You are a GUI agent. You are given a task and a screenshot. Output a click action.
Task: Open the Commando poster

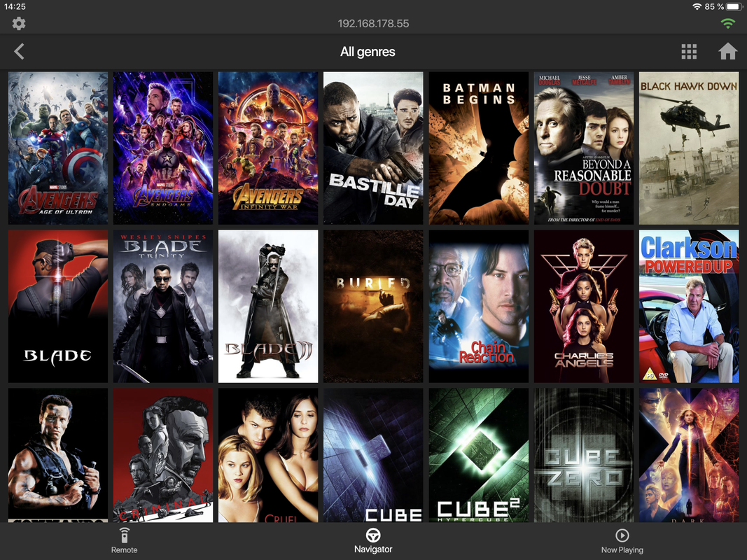[58, 455]
